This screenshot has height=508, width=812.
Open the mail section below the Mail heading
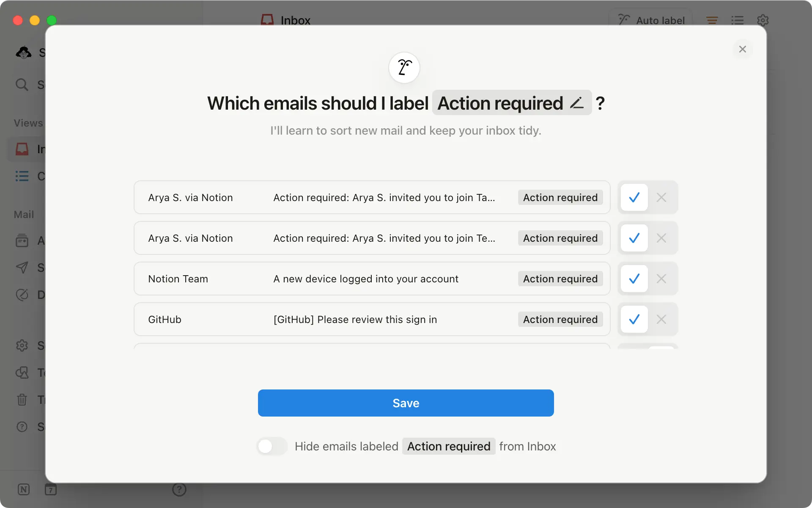point(22,240)
